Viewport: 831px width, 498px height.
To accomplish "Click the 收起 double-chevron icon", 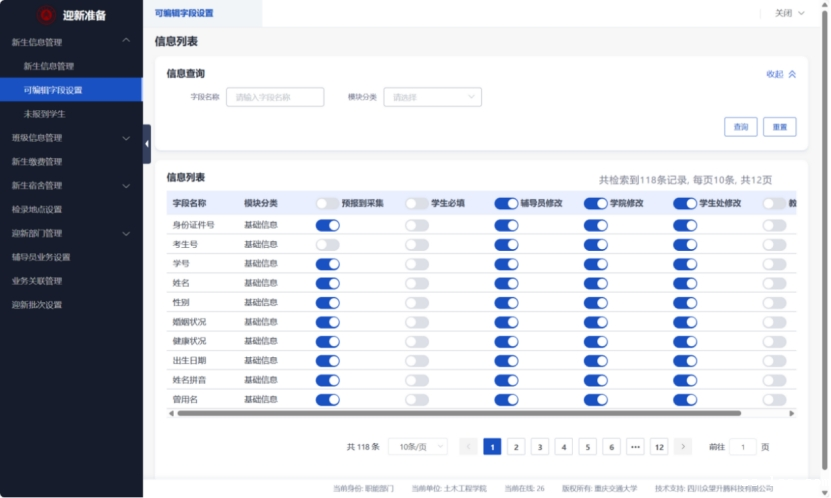I will tap(792, 74).
